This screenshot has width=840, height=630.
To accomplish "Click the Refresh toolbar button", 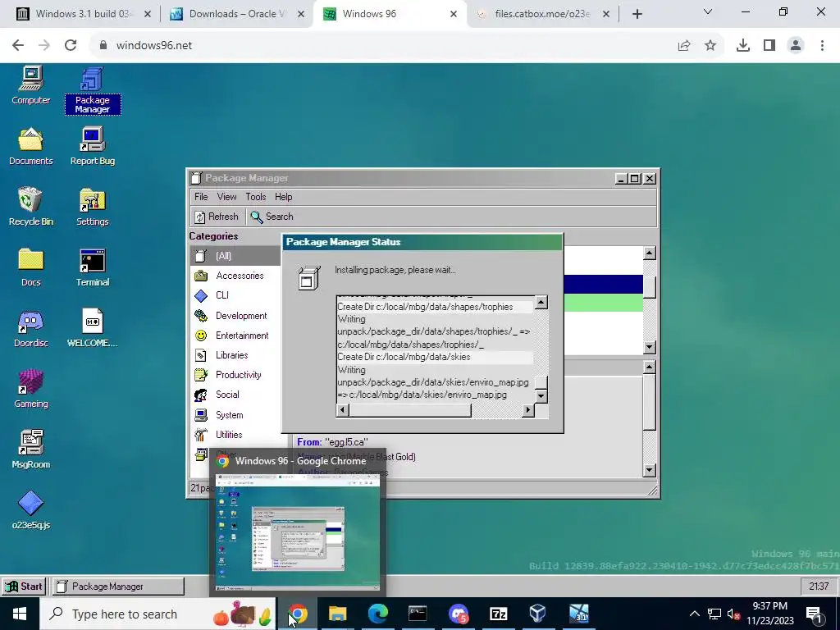I will click(x=217, y=217).
